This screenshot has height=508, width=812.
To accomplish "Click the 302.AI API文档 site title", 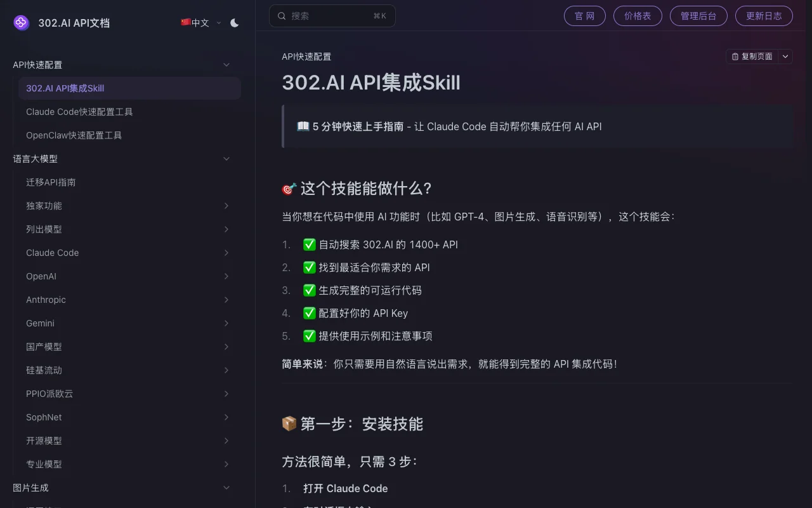I will 74,23.
